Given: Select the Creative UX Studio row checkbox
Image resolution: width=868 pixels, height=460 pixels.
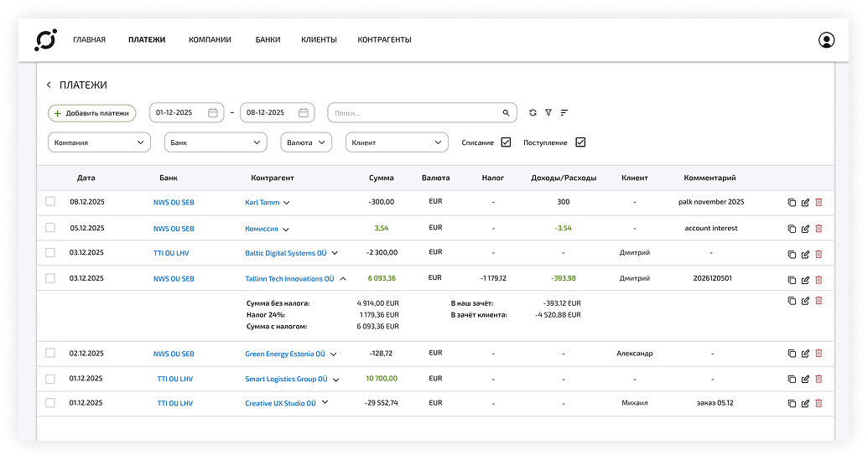Looking at the screenshot, I should [x=50, y=403].
